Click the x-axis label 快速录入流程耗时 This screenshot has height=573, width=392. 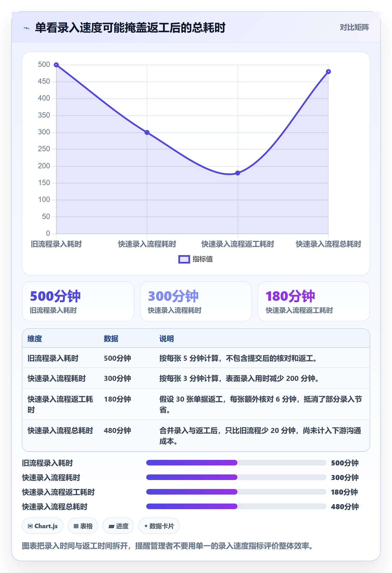click(x=147, y=244)
